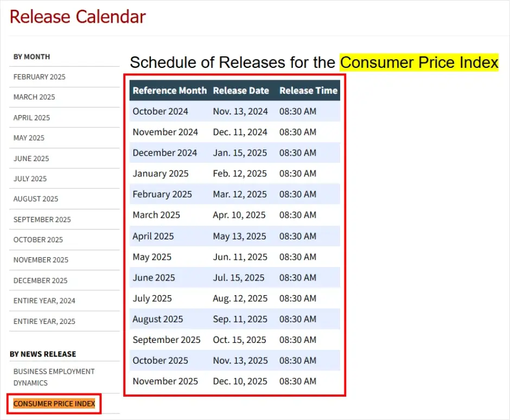Open the March 2025 month link
This screenshot has height=420, width=510.
click(x=34, y=97)
